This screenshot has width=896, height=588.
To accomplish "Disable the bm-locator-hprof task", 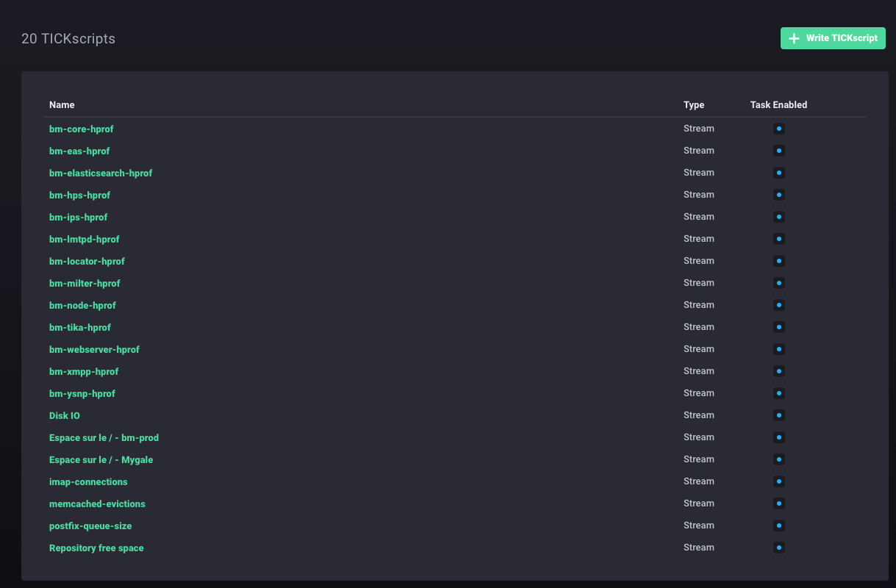I will [779, 261].
